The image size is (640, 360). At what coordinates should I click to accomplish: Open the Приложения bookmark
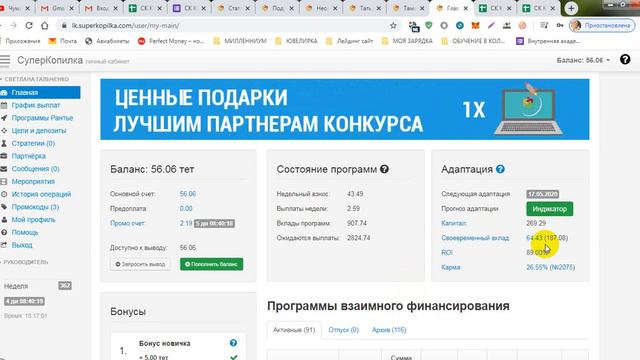(20, 41)
